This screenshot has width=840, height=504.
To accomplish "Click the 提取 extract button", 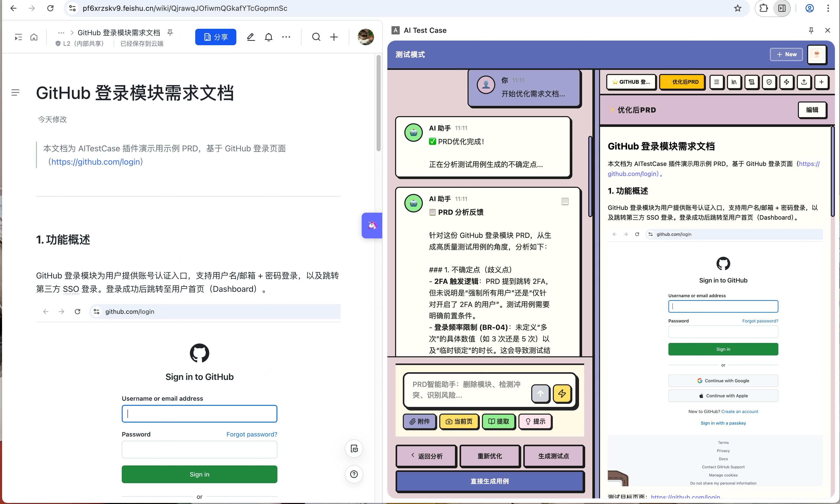I will point(498,422).
